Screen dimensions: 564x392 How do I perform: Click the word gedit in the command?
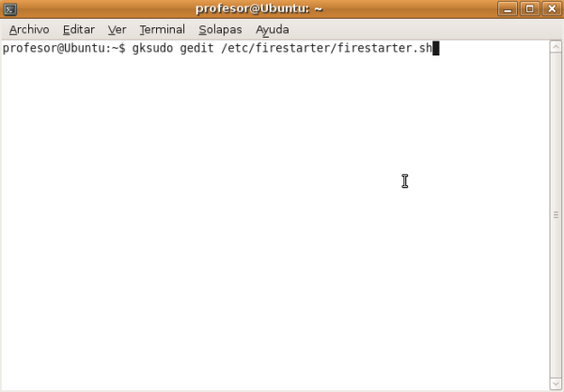(x=196, y=48)
